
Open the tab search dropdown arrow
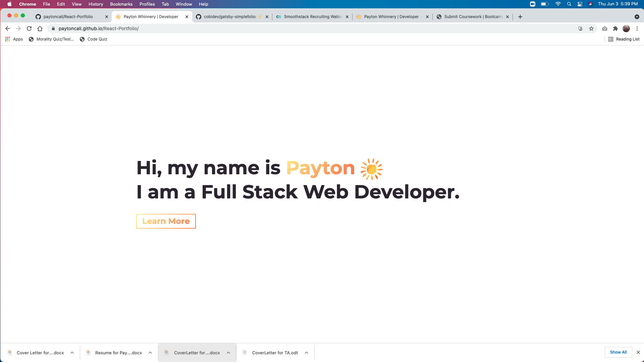click(x=637, y=17)
